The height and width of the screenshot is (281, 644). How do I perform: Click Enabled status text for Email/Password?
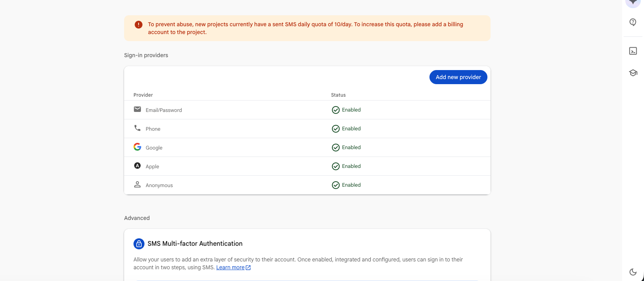pos(351,110)
